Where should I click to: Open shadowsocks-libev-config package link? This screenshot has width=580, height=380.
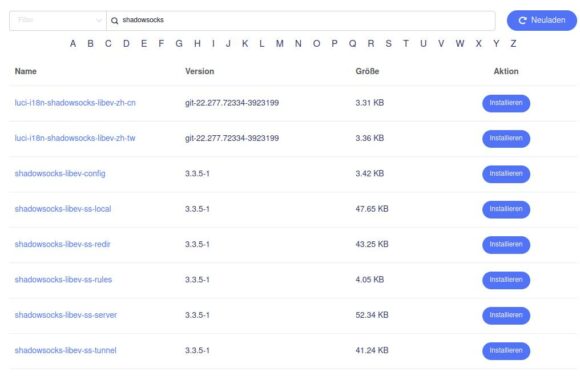(60, 174)
